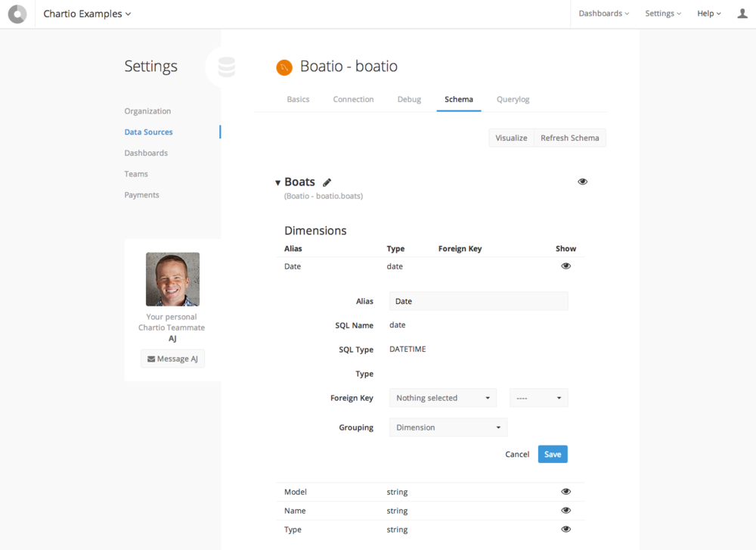Select Data Sources in settings sidebar
756x550 pixels.
[148, 132]
